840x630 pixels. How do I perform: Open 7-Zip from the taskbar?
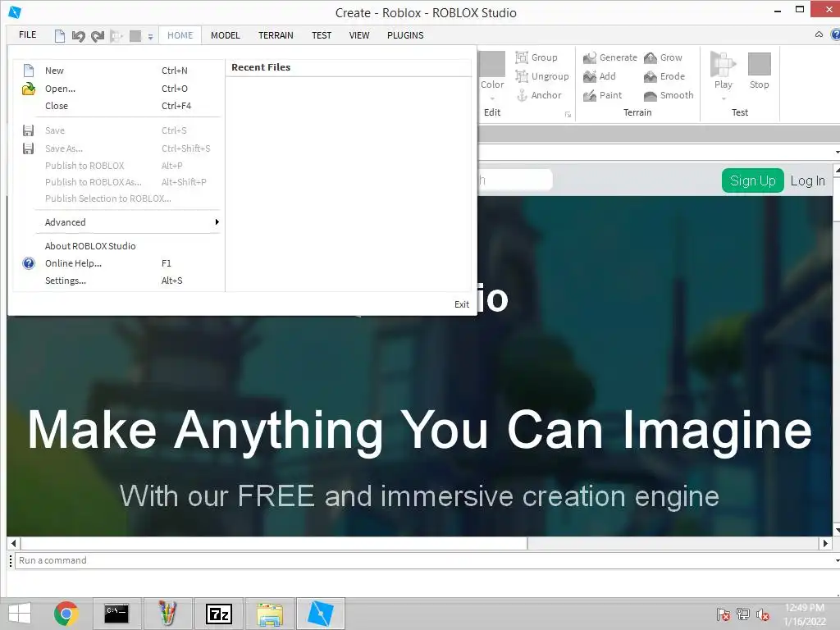tap(218, 614)
